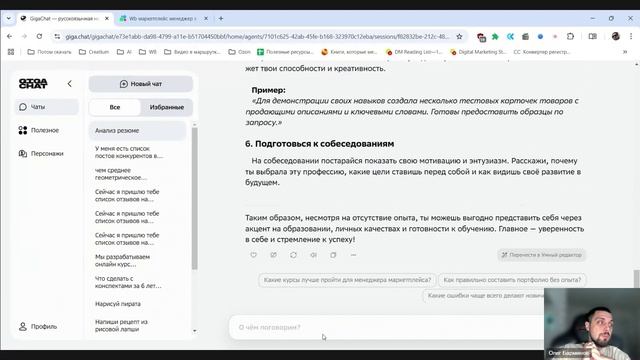The width and height of the screenshot is (640, 360).
Task: Click the chat list scrollbar thumb
Action: (195, 198)
